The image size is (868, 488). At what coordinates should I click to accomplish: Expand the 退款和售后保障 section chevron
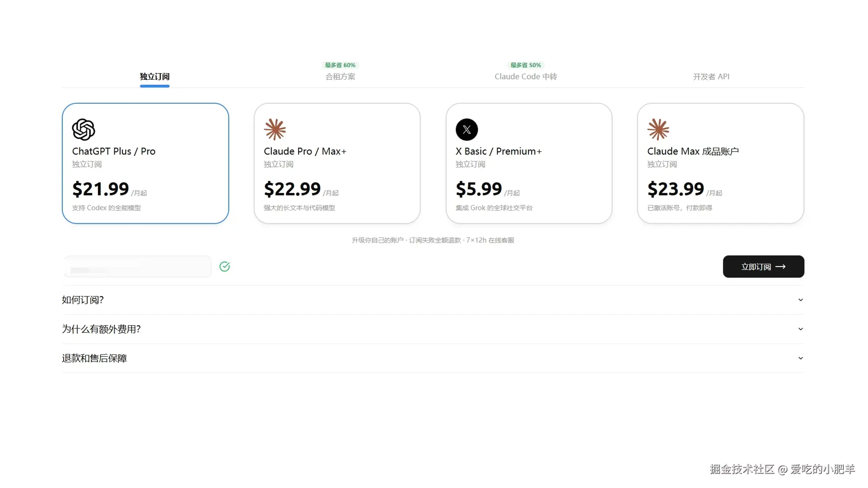(x=800, y=358)
